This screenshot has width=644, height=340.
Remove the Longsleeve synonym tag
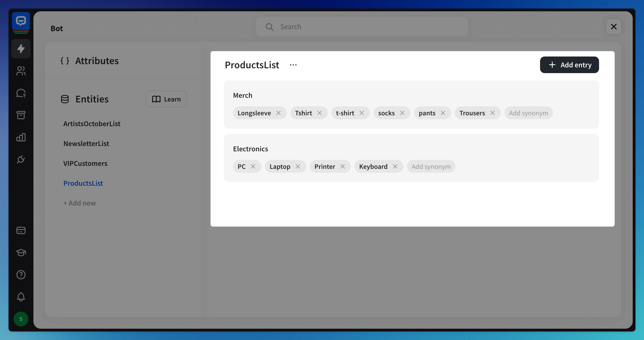coord(278,113)
